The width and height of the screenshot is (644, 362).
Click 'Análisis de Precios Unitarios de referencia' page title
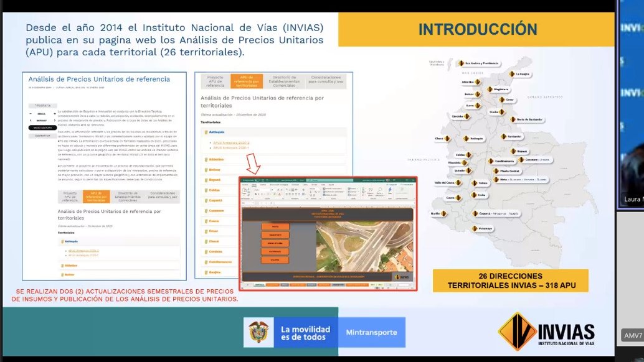click(99, 79)
